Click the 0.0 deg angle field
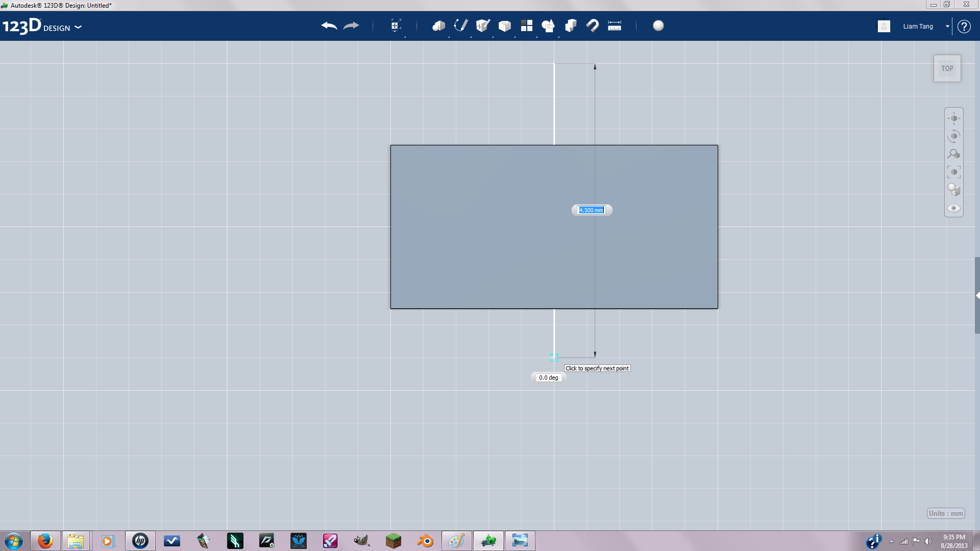980x551 pixels. click(x=549, y=378)
